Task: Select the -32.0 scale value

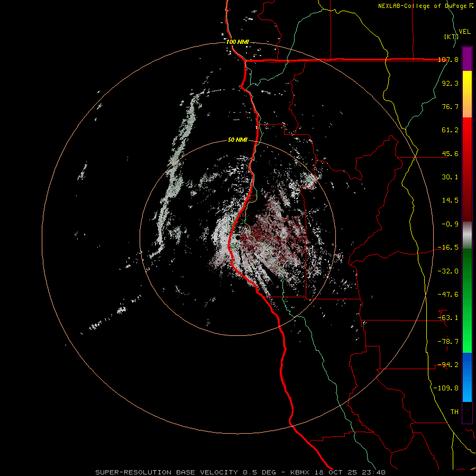Action: 448,271
